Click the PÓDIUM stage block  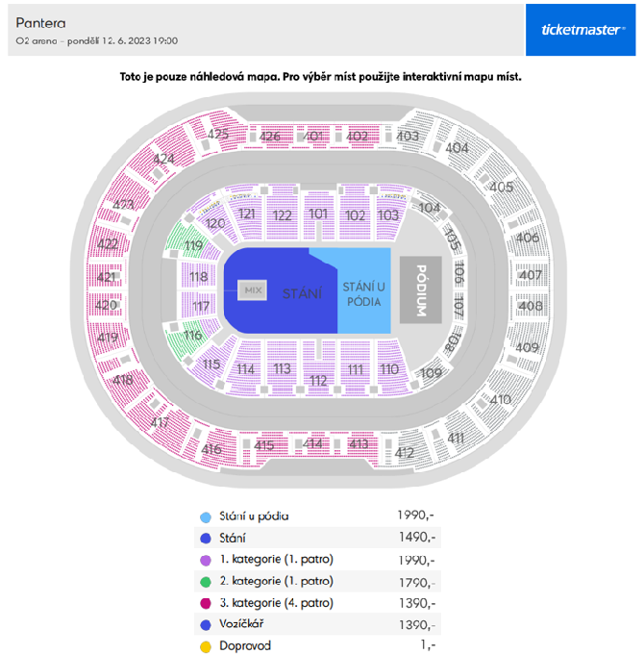[x=421, y=289]
